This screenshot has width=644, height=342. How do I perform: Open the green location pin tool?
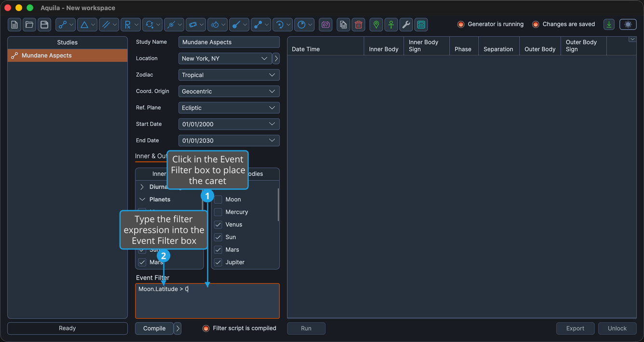coord(376,25)
